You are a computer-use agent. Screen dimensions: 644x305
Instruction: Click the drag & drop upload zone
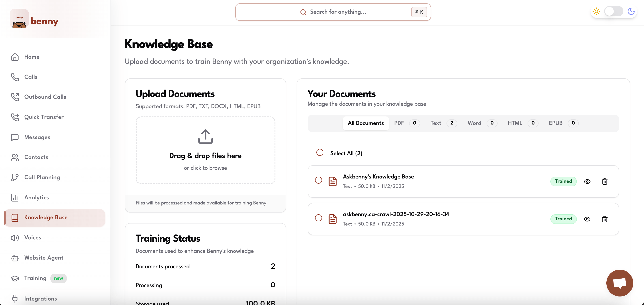pos(206,150)
